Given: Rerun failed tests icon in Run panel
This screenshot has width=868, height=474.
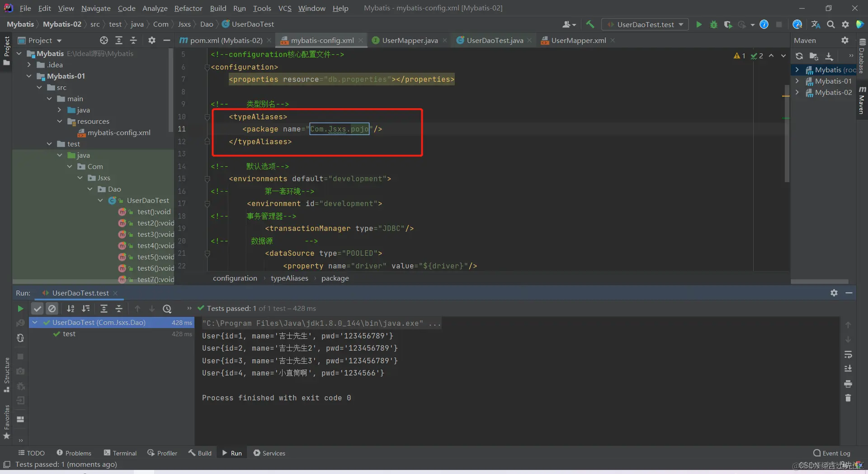Looking at the screenshot, I should click(20, 323).
